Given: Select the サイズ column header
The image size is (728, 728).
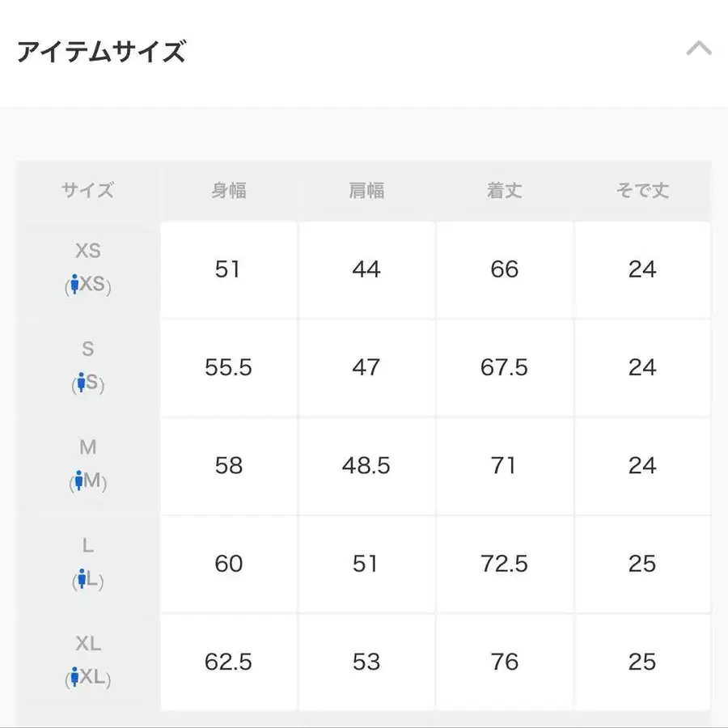Looking at the screenshot, I should coord(87,191).
